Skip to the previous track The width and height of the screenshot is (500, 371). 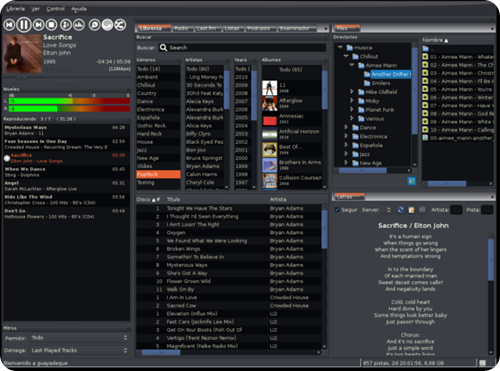click(x=9, y=25)
